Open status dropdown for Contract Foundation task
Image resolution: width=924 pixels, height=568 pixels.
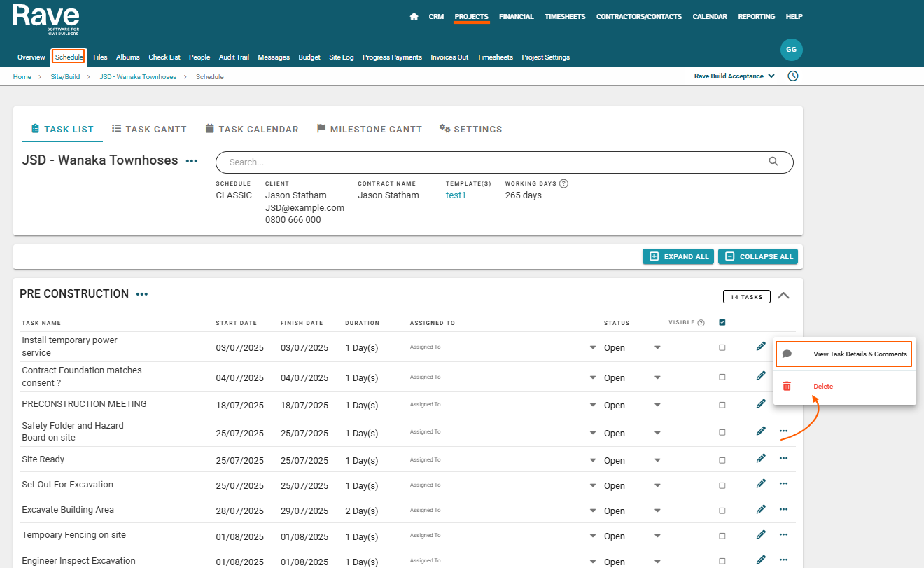coord(657,377)
